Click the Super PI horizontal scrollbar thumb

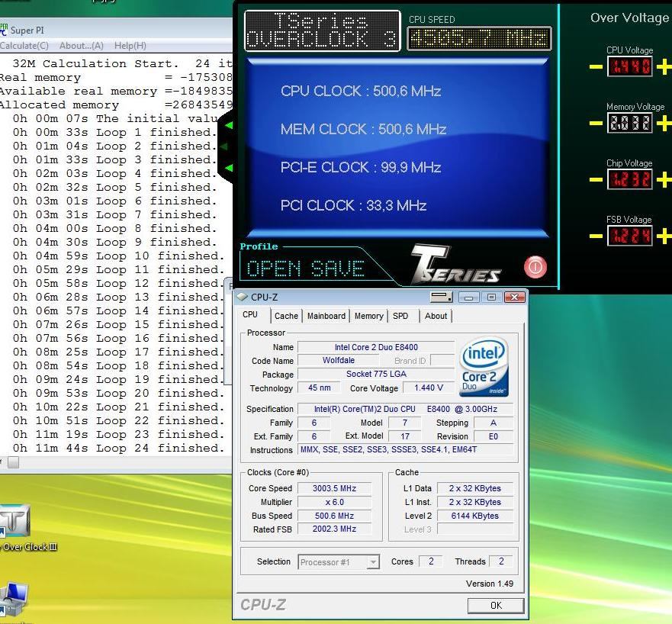click(x=13, y=462)
